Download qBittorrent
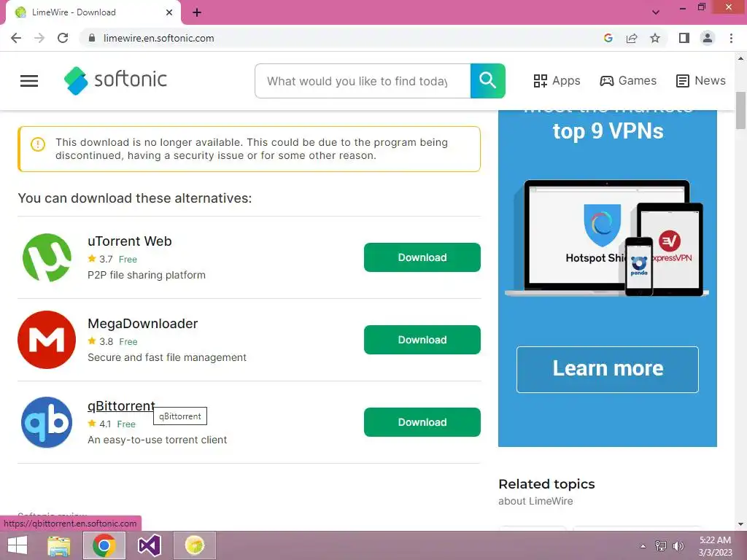This screenshot has width=747, height=560. click(x=422, y=422)
